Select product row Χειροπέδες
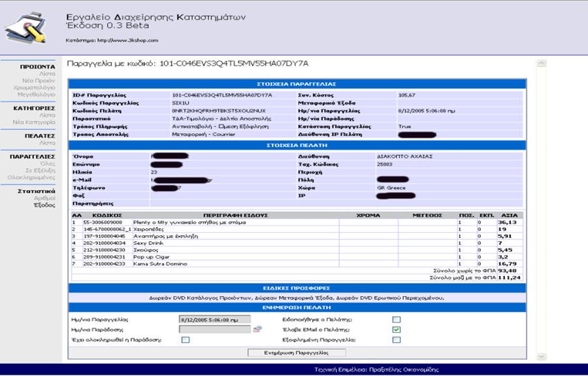The height and width of the screenshot is (376, 588). point(296,230)
